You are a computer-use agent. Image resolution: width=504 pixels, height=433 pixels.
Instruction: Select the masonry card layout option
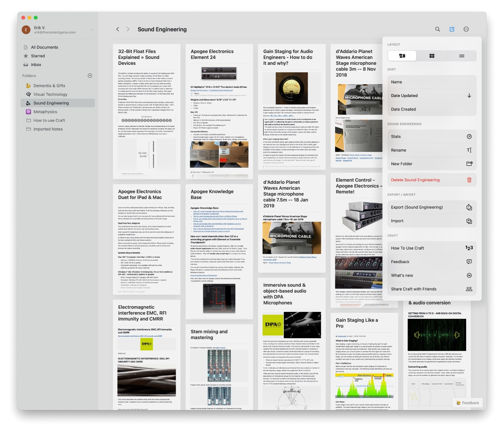[x=402, y=56]
